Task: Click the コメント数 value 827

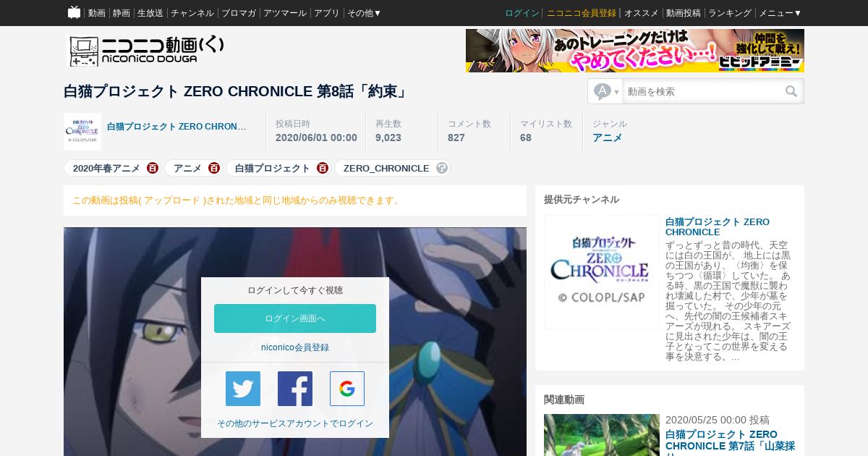Action: coord(456,138)
